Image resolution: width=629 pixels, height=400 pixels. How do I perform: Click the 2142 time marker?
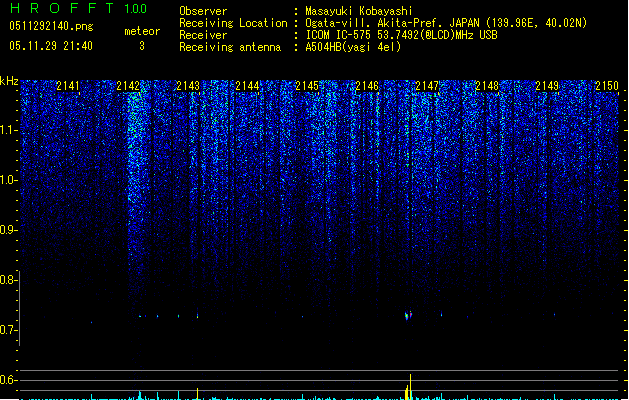pos(128,86)
